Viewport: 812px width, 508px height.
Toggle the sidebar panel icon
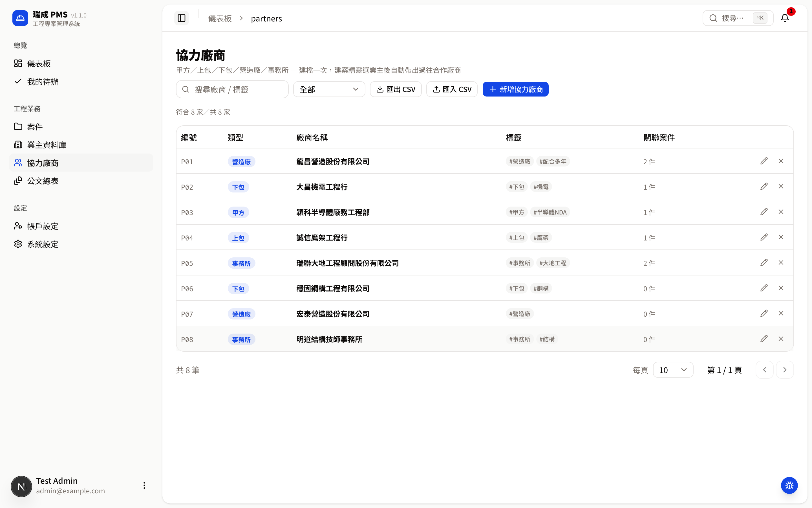pyautogui.click(x=182, y=18)
